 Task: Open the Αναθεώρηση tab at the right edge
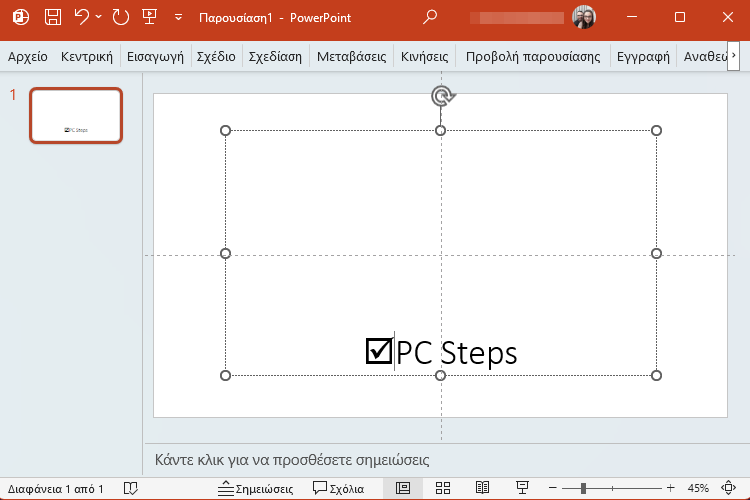coord(705,56)
